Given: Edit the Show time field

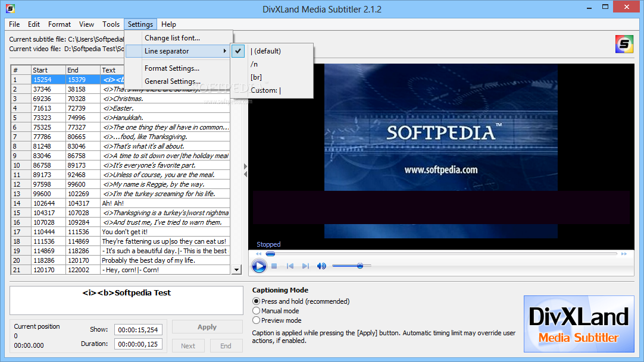Looking at the screenshot, I should [x=138, y=330].
